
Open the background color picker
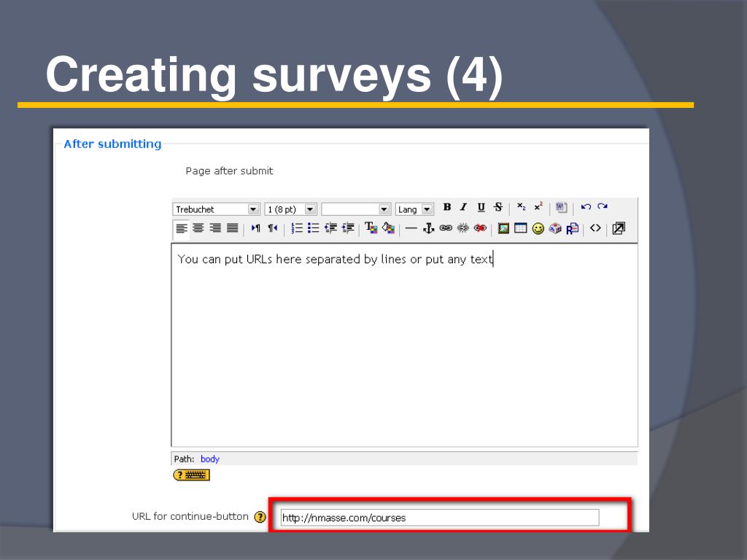tap(388, 228)
